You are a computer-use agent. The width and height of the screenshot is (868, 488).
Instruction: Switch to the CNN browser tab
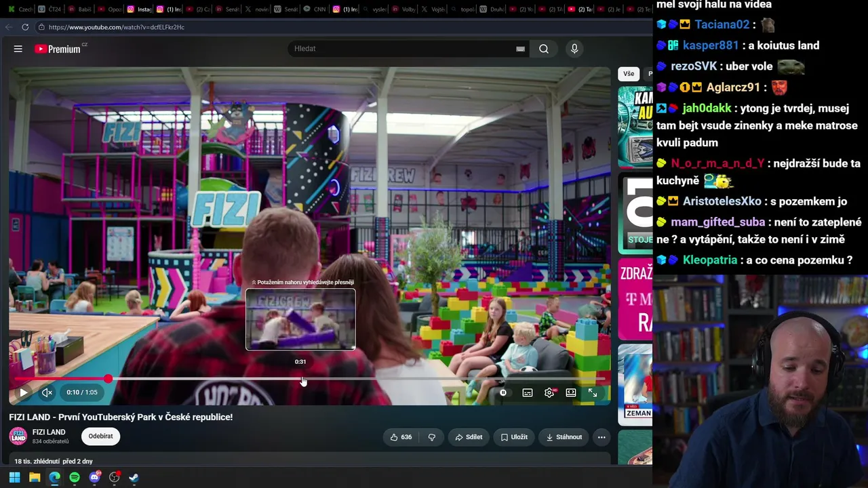point(314,9)
